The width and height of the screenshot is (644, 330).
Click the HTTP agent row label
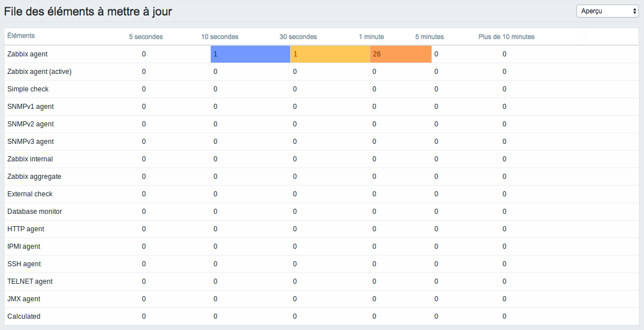pos(26,229)
